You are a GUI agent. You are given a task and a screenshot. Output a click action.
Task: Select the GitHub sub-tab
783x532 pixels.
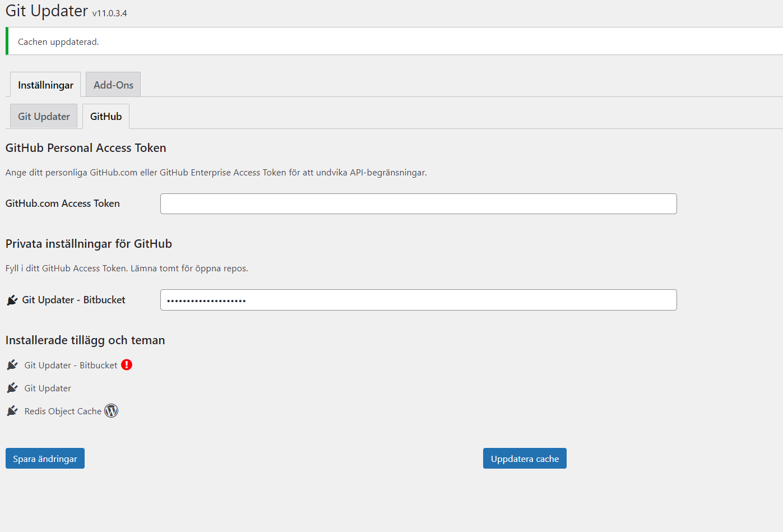point(105,116)
